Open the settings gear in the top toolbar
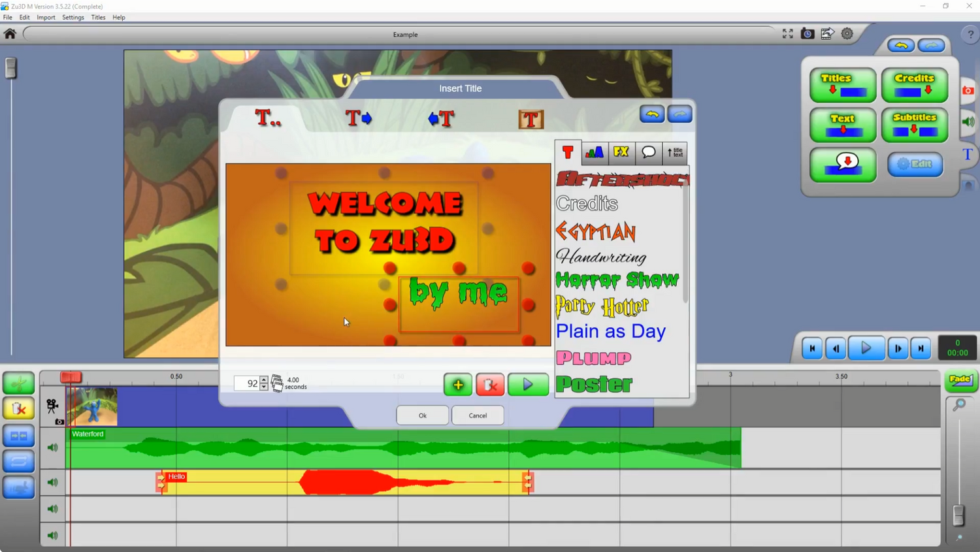Viewport: 980px width, 552px height. [847, 33]
